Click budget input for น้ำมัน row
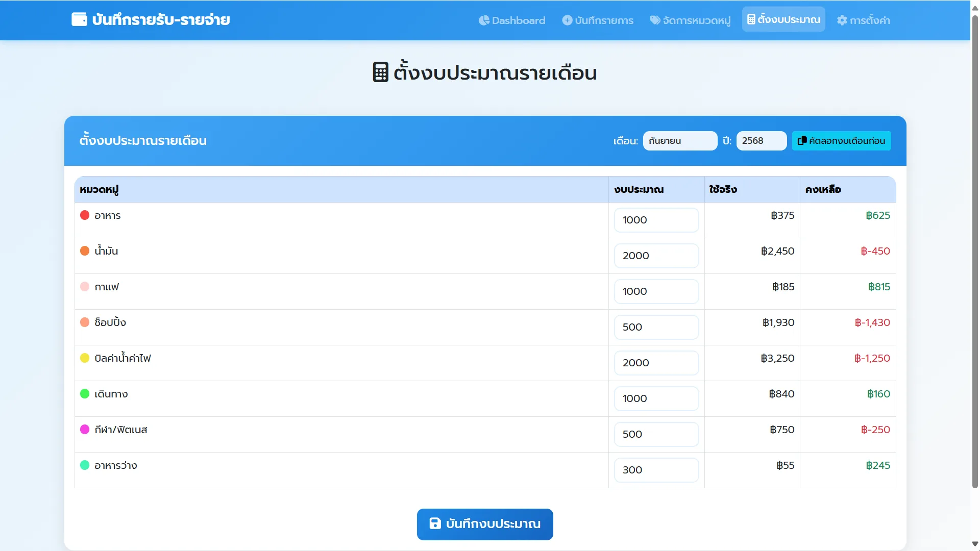The height and width of the screenshot is (551, 980). (656, 256)
